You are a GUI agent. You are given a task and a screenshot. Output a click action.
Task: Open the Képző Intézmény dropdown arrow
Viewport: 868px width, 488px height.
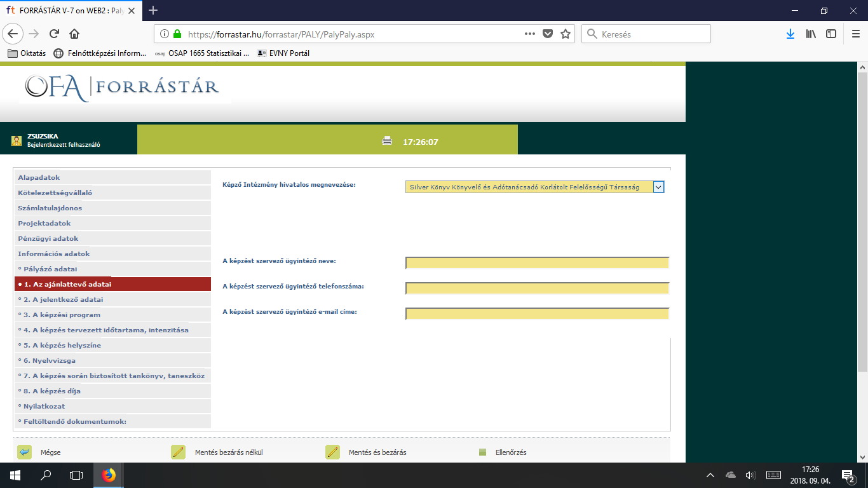(658, 187)
